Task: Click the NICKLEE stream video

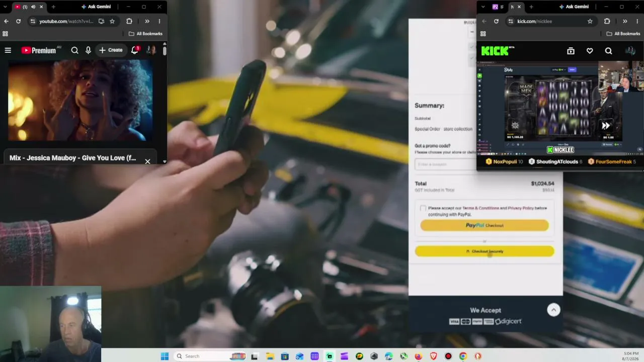Action: [560, 108]
